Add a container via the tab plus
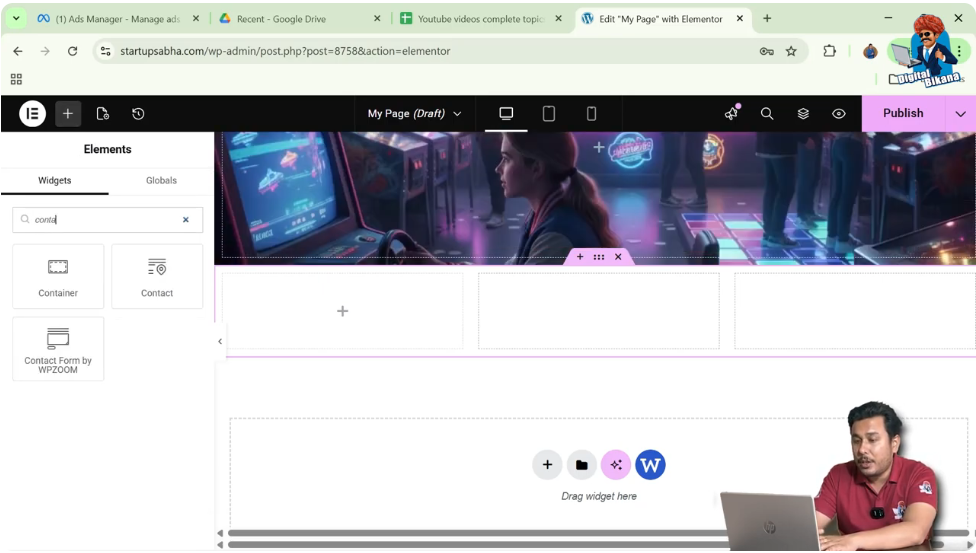976x553 pixels. click(x=580, y=257)
